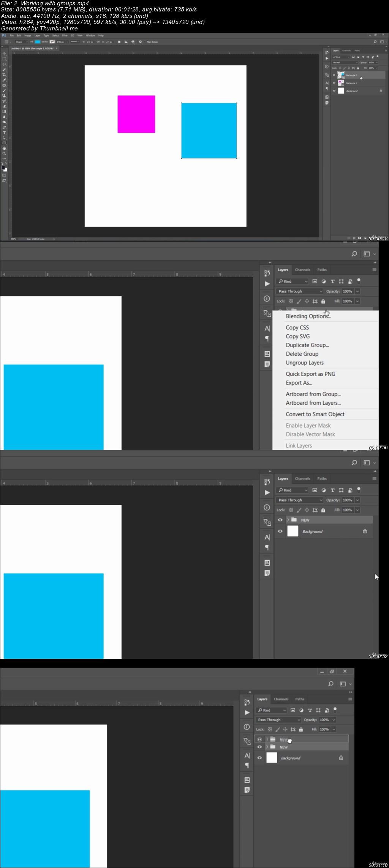Hide the Rectangle 2 layer
The image size is (389, 868).
click(334, 75)
